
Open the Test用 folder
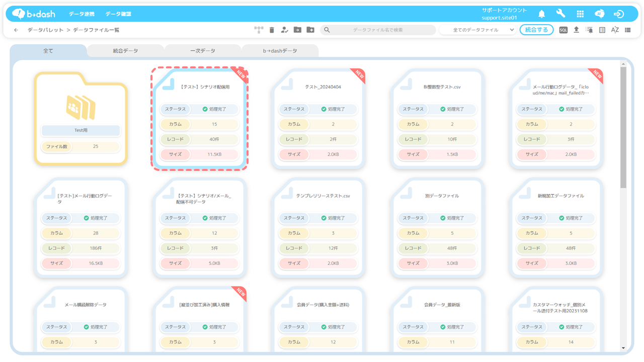click(81, 118)
